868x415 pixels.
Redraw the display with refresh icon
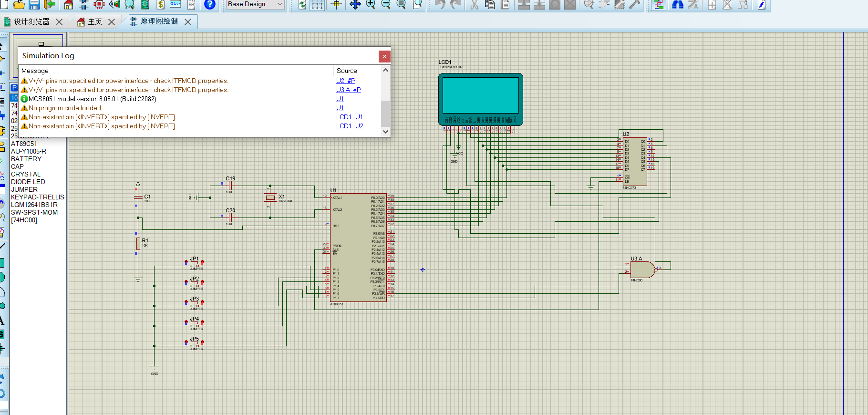tap(302, 5)
